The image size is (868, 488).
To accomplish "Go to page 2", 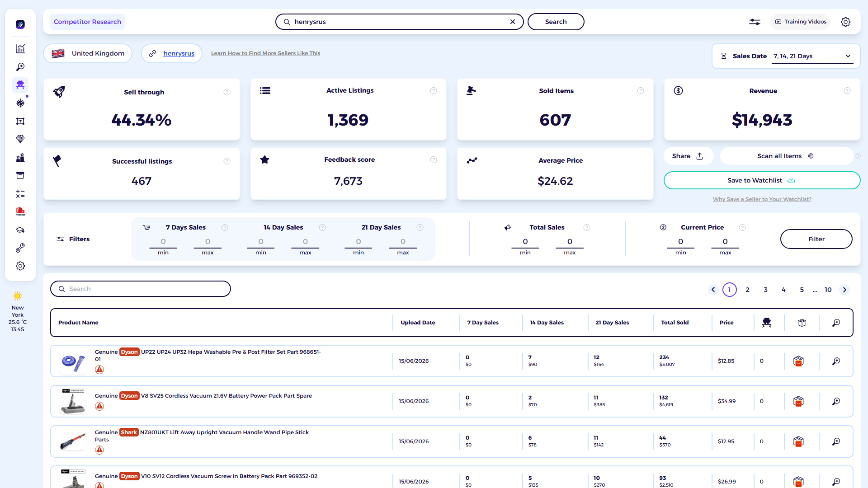I will click(748, 290).
